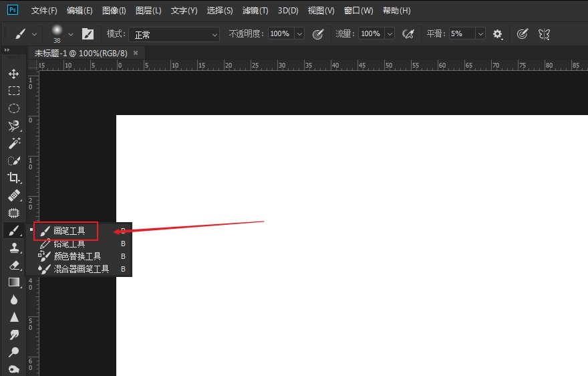This screenshot has width=588, height=376.
Task: Choose 画笔工具 from the flyout
Action: 79,231
